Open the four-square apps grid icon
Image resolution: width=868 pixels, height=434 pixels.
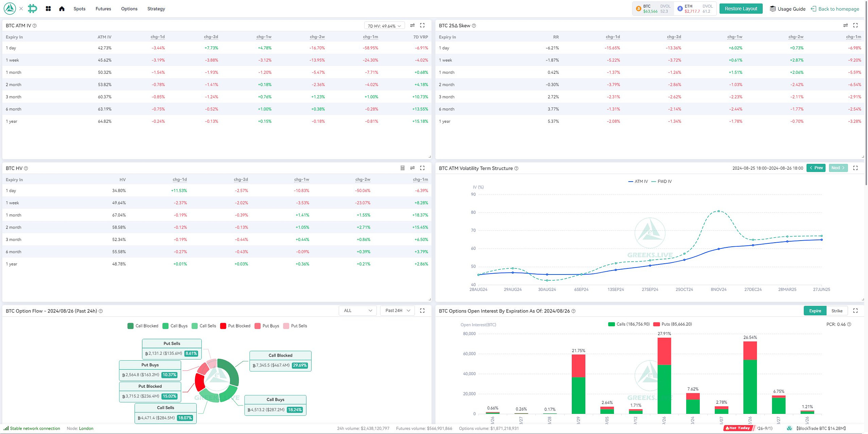click(48, 9)
